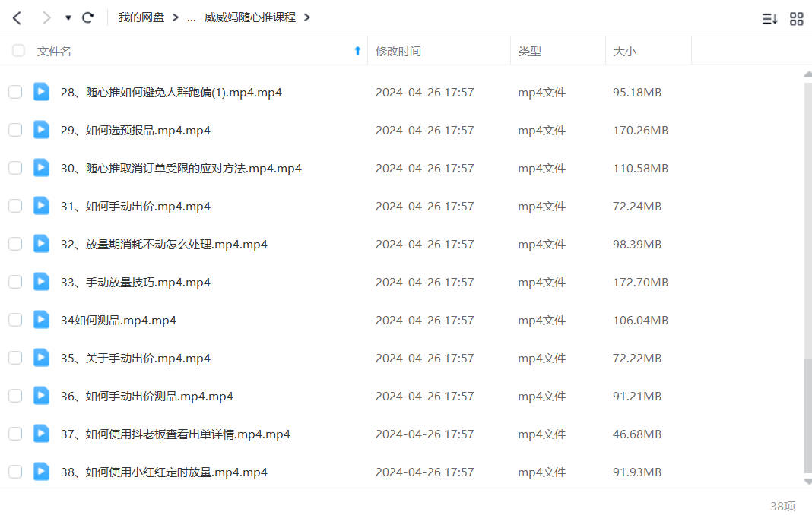Image resolution: width=812 pixels, height=515 pixels.
Task: Select 38、如何使用小红红定时放量.mp4.mp4
Action: pos(164,472)
